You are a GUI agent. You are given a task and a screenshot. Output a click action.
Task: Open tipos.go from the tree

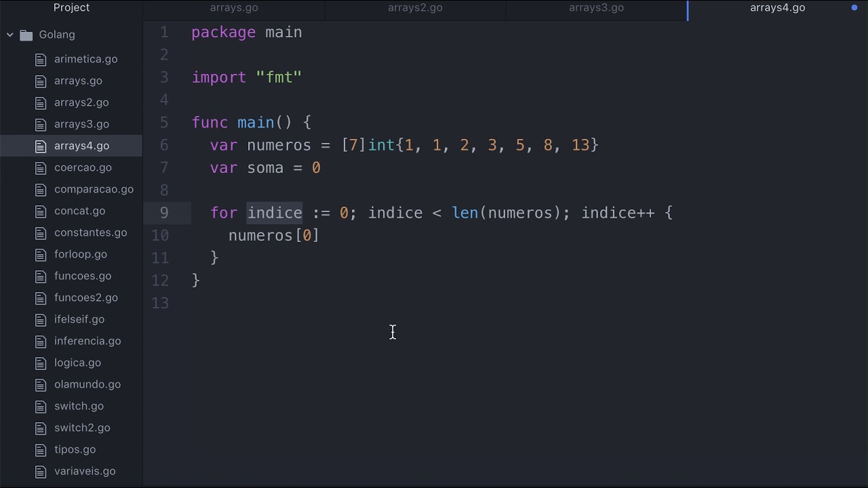[75, 449]
